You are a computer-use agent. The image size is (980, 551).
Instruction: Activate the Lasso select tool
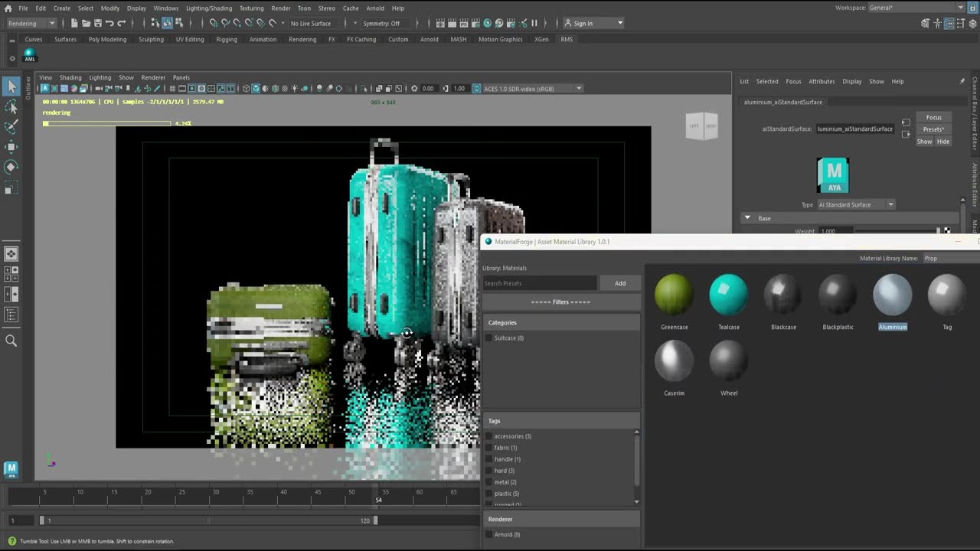[11, 107]
